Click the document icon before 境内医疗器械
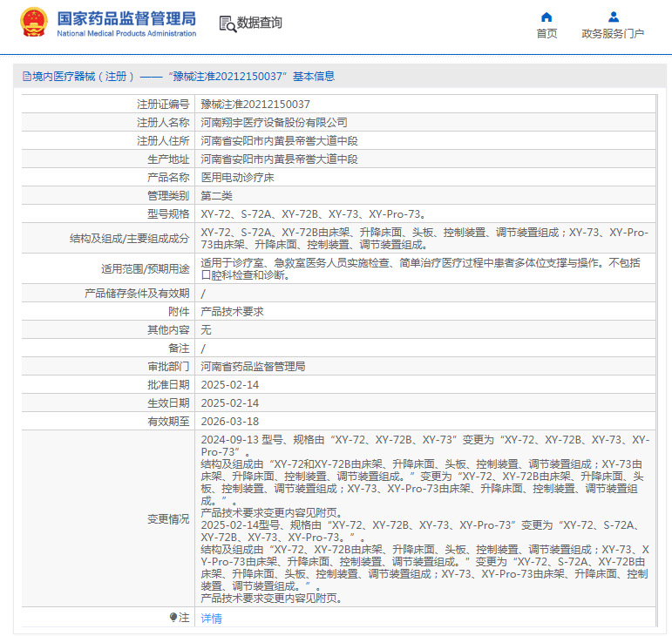 pyautogui.click(x=26, y=77)
